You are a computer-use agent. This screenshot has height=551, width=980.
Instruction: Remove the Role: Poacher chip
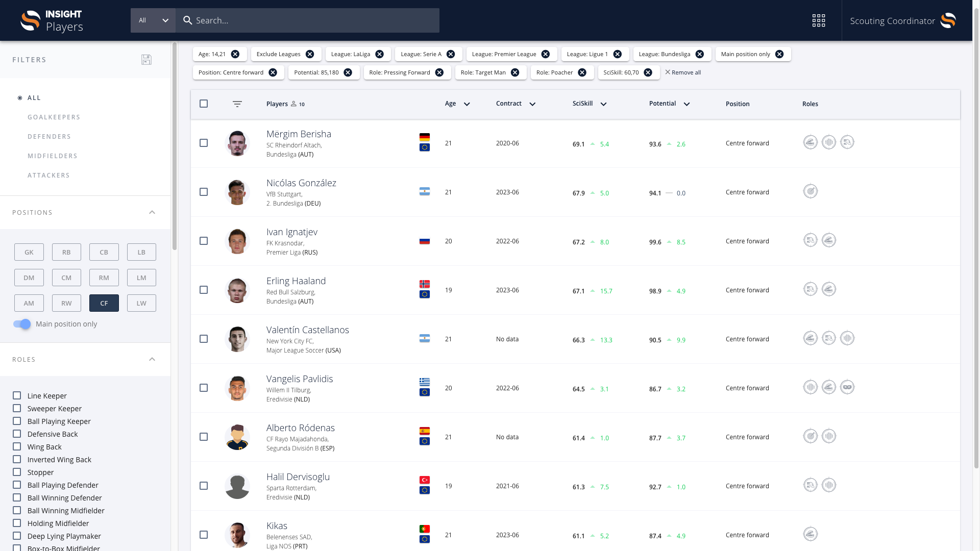(x=582, y=72)
